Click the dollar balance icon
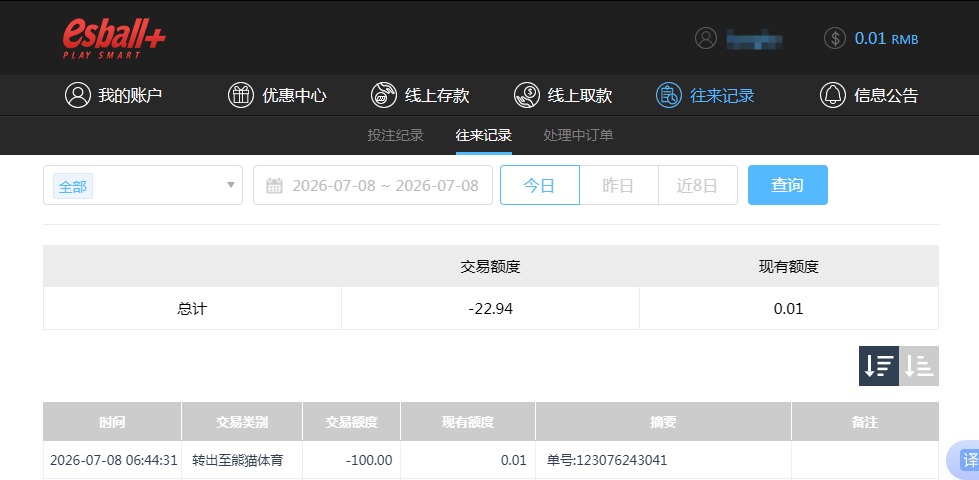The height and width of the screenshot is (480, 979). coord(835,38)
